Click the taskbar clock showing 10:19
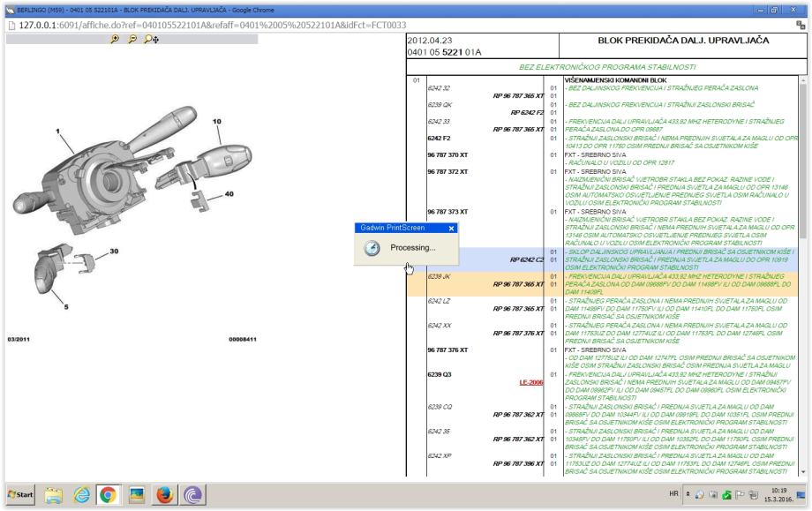The height and width of the screenshot is (511, 812). pyautogui.click(x=778, y=495)
